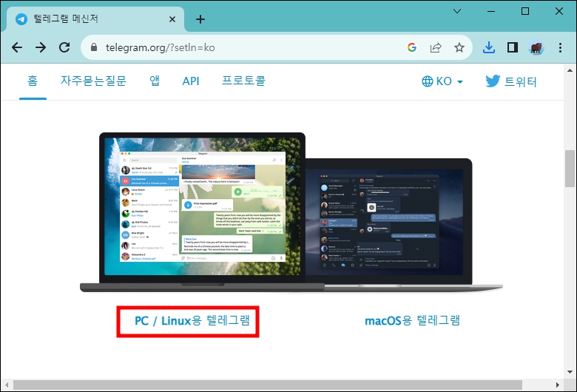Open the browser downloads icon
This screenshot has width=577, height=392.
click(x=489, y=47)
